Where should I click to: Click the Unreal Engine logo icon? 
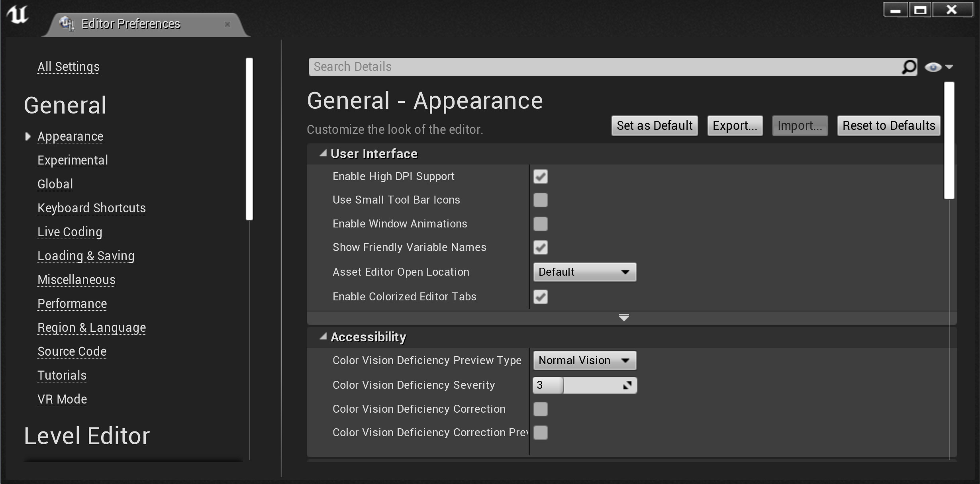click(18, 15)
